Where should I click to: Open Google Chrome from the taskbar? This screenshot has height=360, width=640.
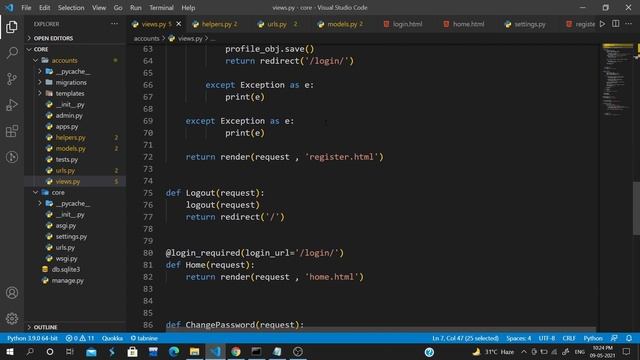tap(236, 351)
